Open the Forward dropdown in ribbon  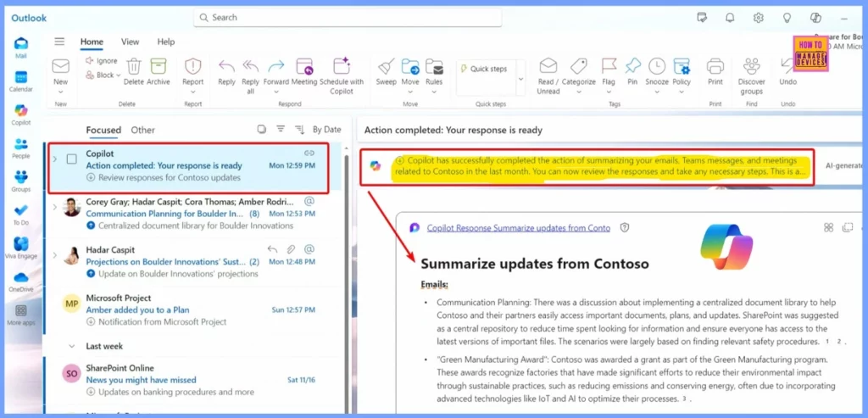click(x=276, y=92)
